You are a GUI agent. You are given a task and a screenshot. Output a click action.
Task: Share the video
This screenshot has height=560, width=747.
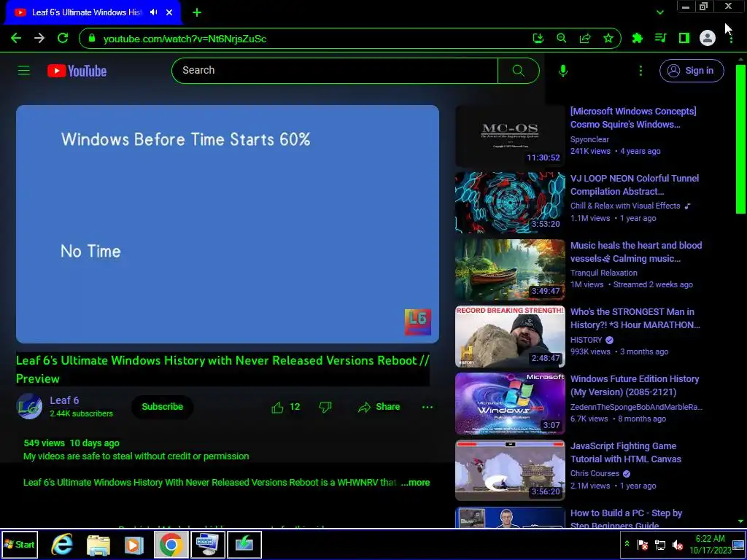[379, 407]
